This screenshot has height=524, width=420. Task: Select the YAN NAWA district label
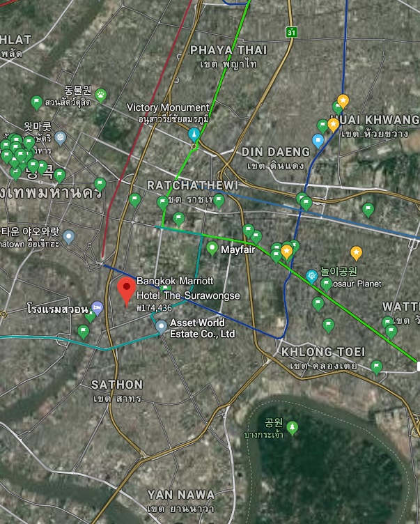pos(181,495)
